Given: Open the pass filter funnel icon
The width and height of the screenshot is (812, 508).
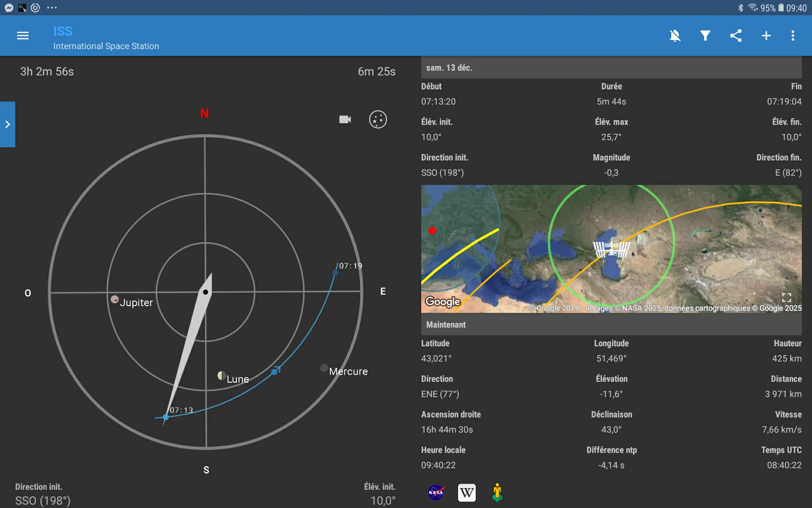Looking at the screenshot, I should [705, 36].
